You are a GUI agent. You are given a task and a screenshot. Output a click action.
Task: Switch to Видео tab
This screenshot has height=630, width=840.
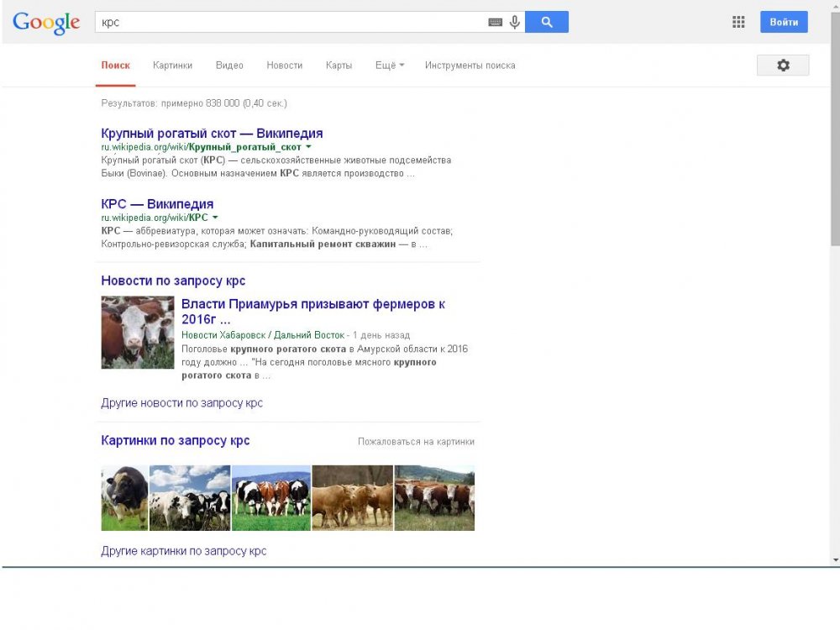pos(229,66)
